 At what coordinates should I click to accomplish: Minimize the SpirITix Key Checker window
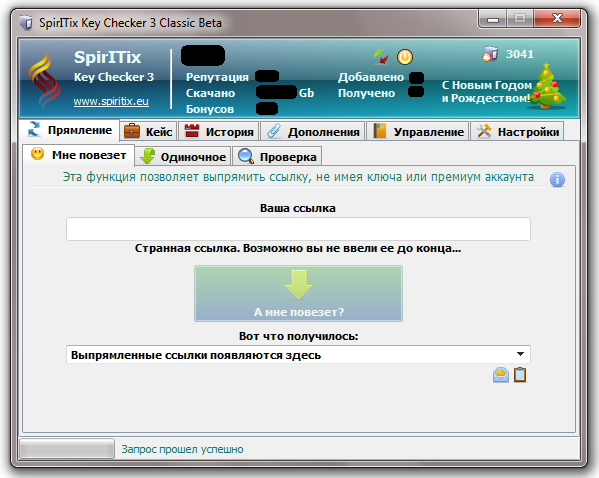click(x=493, y=19)
